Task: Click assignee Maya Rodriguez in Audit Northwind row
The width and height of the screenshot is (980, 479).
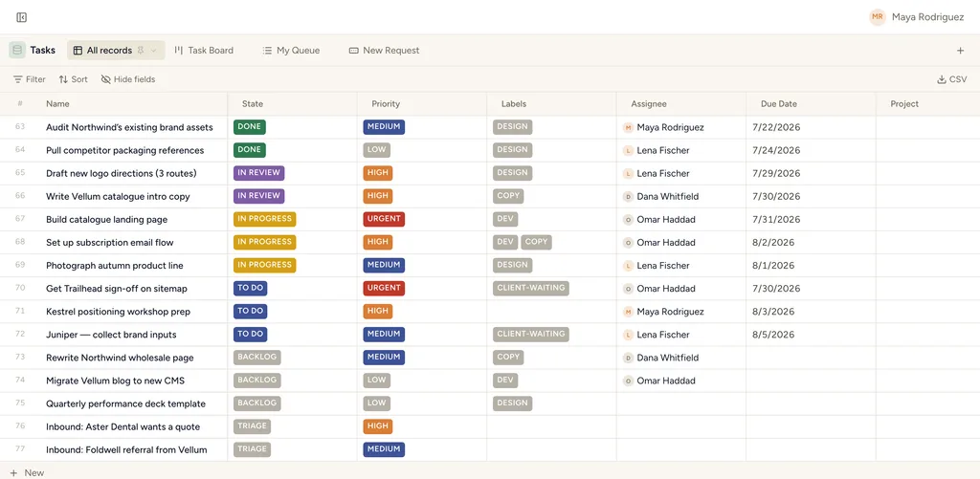Action: (664, 127)
